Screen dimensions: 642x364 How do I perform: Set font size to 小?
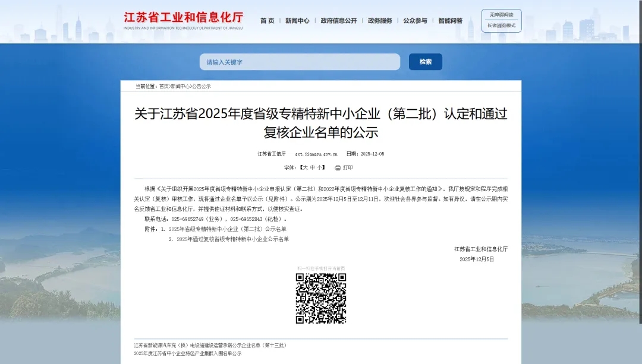[x=319, y=168]
